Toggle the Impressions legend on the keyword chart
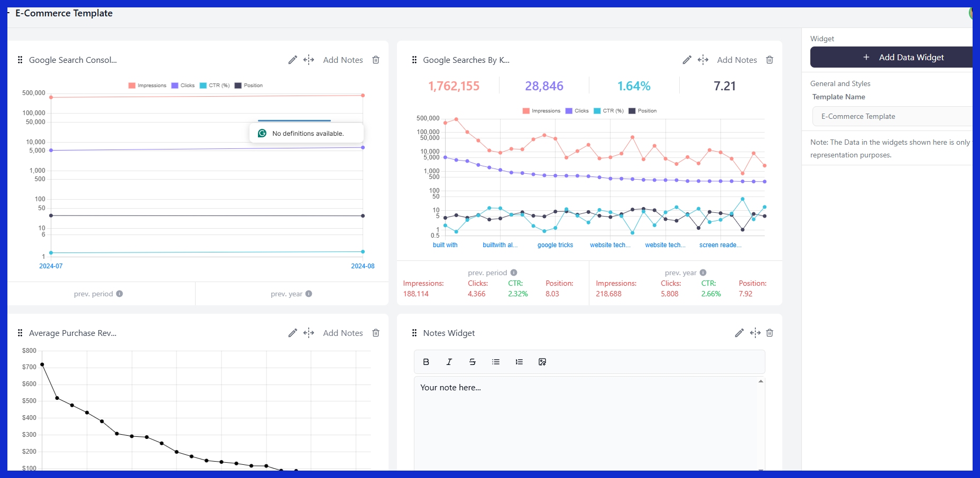The width and height of the screenshot is (980, 478). pyautogui.click(x=542, y=111)
